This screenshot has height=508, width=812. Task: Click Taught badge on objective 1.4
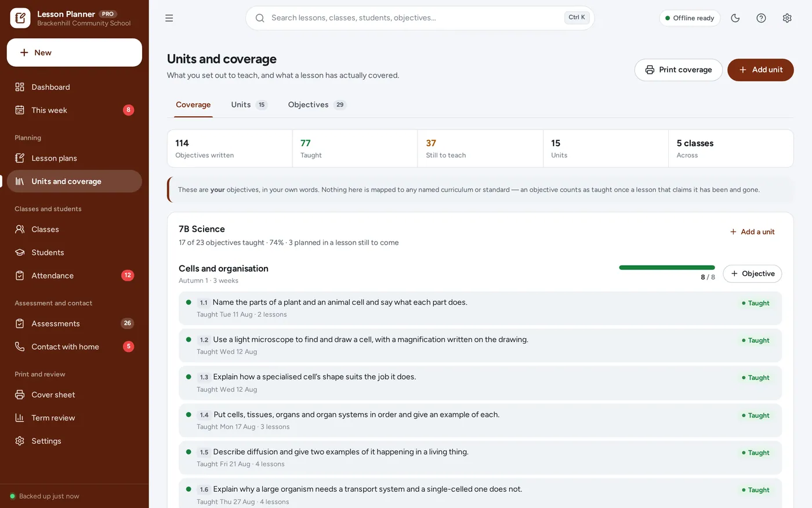coord(756,416)
